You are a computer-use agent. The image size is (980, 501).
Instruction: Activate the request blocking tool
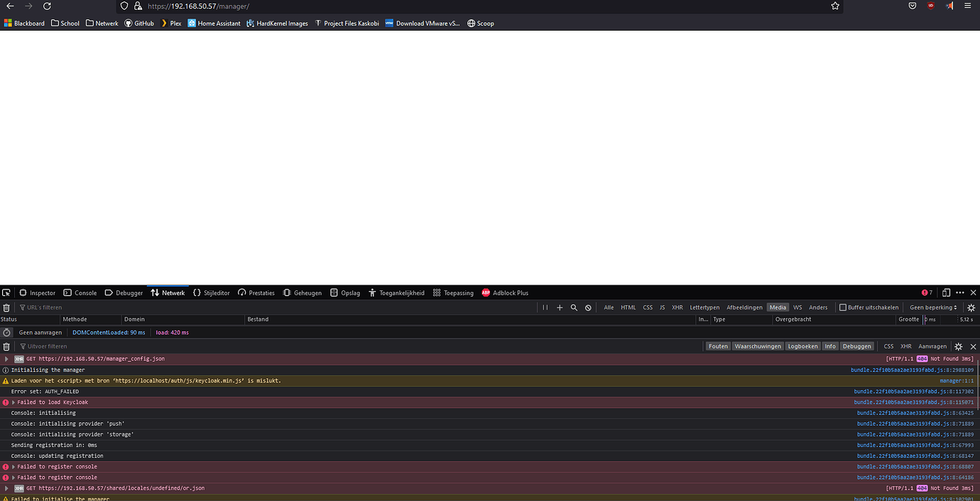(x=587, y=307)
